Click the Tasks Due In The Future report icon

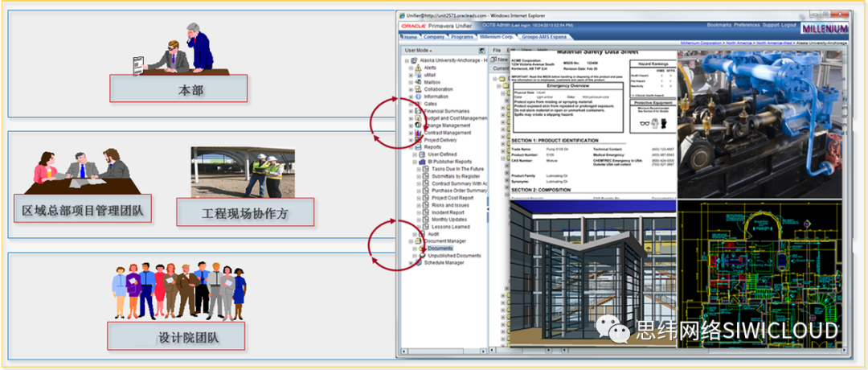[426, 169]
